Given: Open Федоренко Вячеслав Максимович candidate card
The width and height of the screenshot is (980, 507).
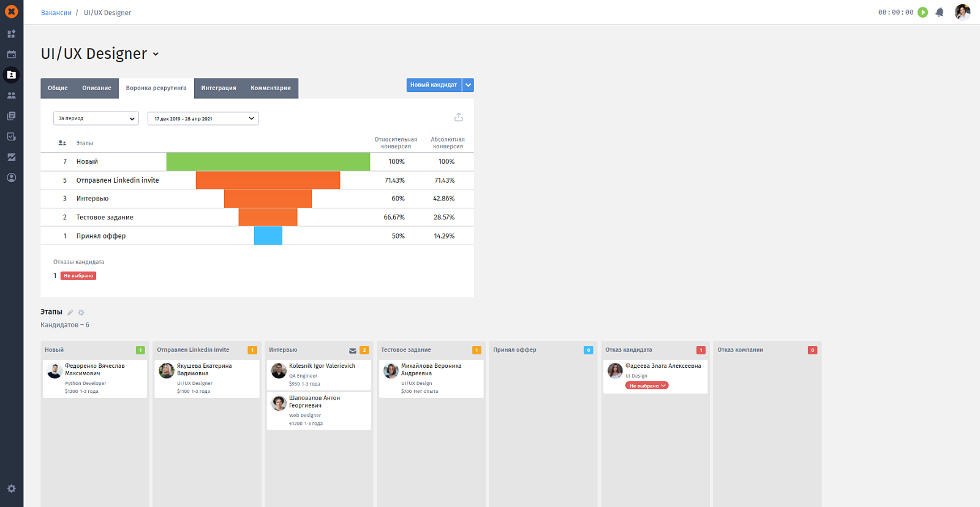Looking at the screenshot, I should 95,378.
